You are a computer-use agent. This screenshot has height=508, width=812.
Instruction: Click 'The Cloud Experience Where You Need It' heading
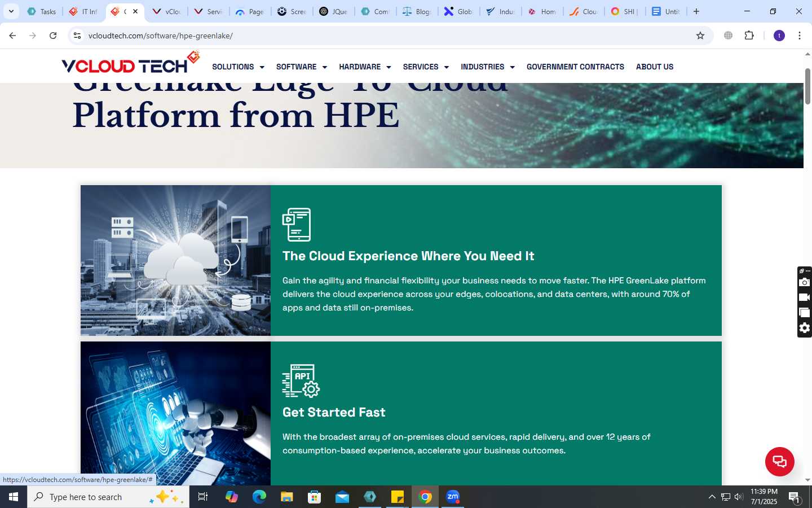[408, 256]
